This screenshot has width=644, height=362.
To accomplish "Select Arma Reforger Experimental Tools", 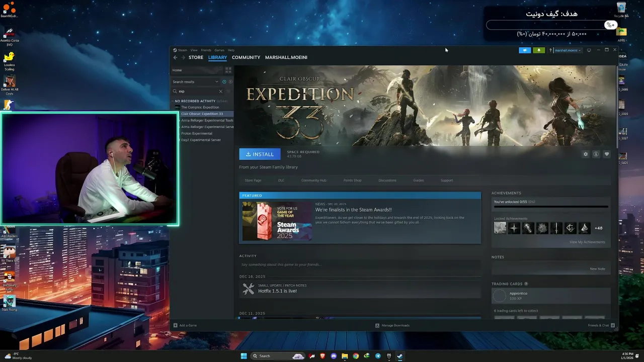I will (207, 121).
